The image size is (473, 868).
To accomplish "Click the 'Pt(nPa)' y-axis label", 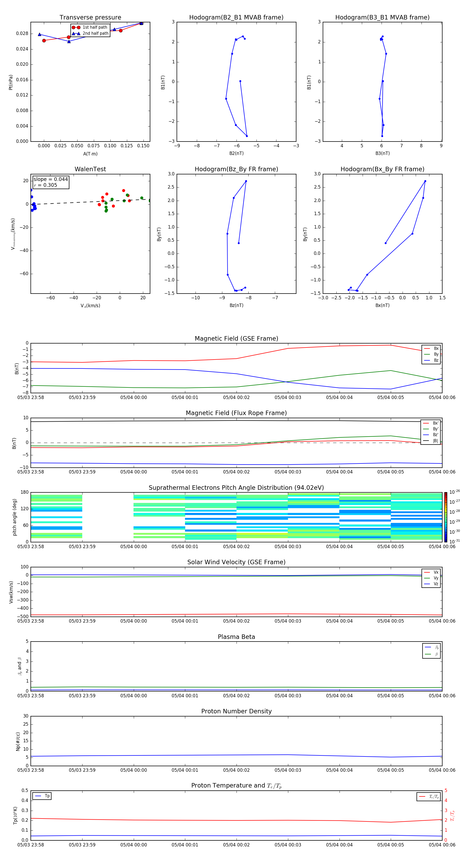I will [11, 82].
